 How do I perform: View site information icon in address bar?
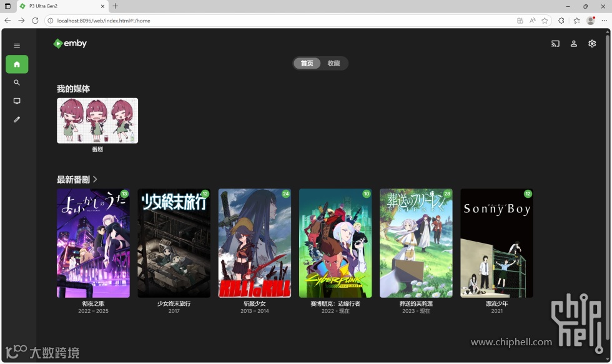click(51, 21)
